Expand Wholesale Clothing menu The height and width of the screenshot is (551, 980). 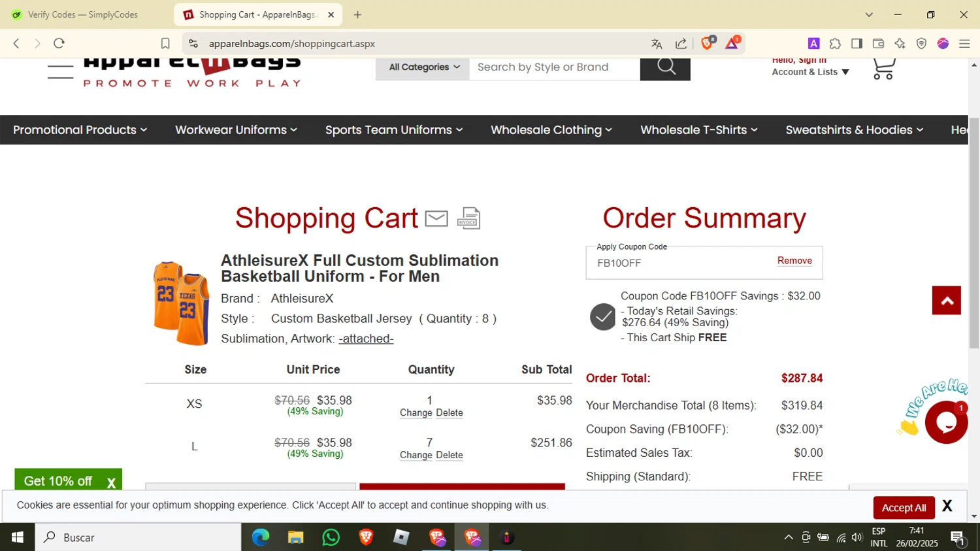[551, 130]
